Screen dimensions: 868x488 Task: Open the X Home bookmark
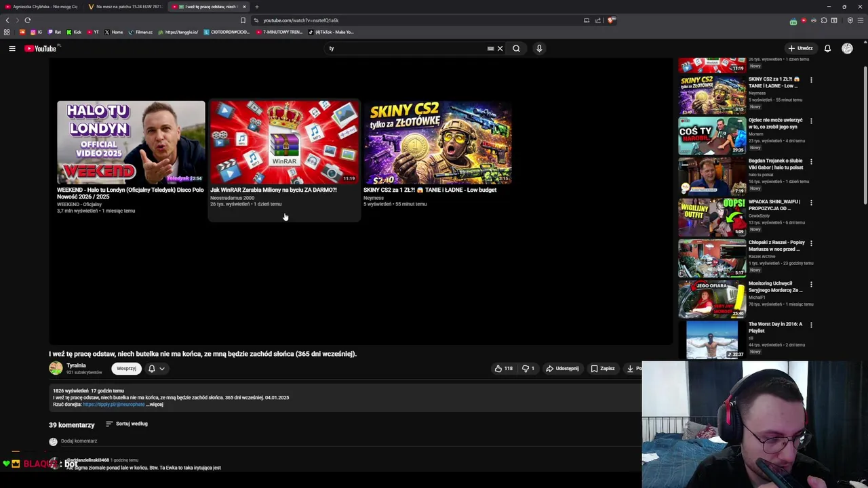pyautogui.click(x=114, y=32)
